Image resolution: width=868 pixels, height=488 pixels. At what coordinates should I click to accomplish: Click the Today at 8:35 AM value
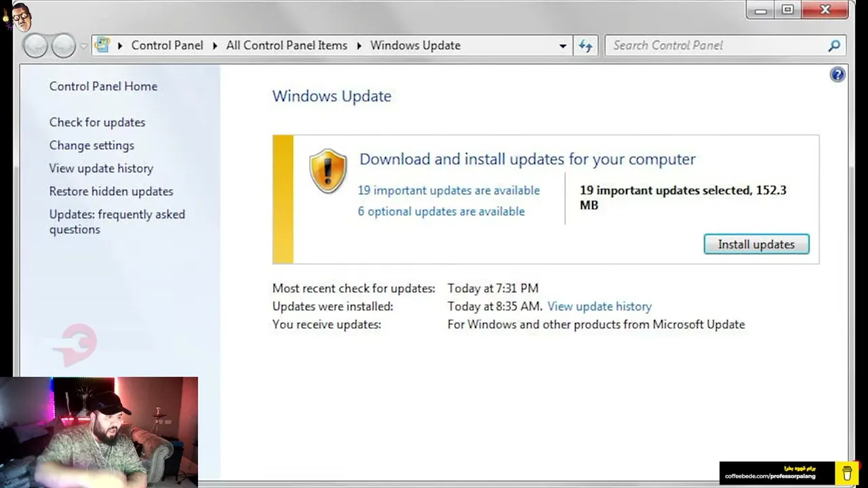[495, 306]
